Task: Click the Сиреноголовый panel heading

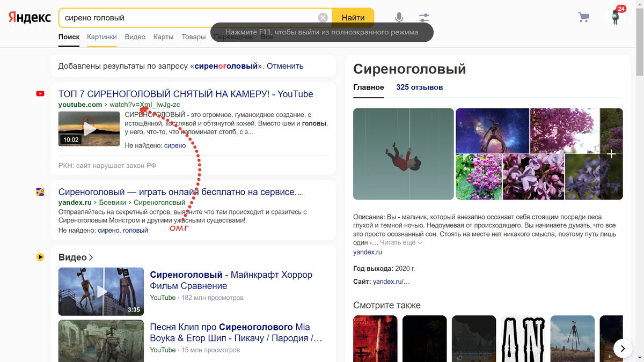Action: click(x=409, y=69)
